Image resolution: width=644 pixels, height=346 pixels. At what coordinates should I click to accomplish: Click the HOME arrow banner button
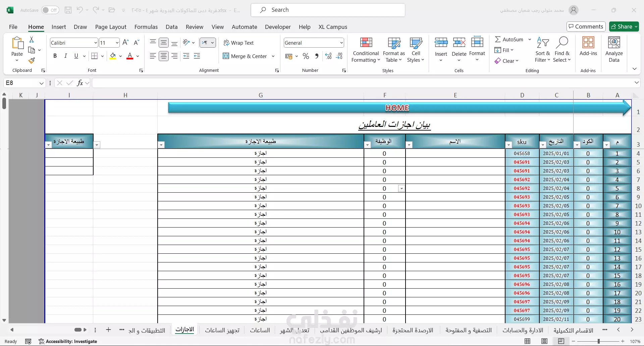click(x=399, y=108)
